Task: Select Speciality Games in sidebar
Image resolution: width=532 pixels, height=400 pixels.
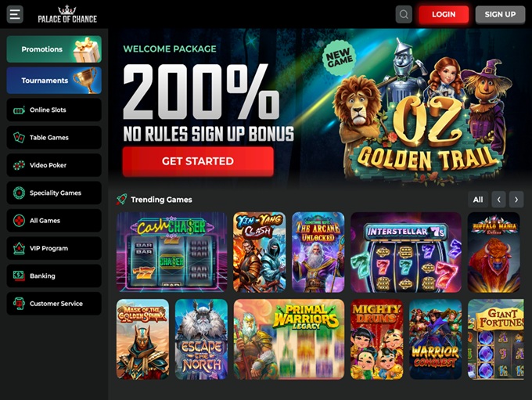Action: 54,193
